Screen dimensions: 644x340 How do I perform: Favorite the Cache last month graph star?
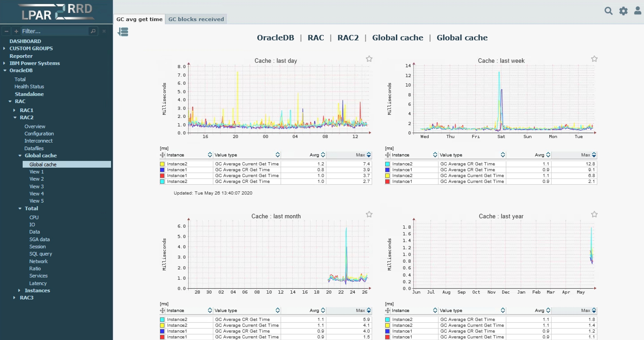click(369, 214)
